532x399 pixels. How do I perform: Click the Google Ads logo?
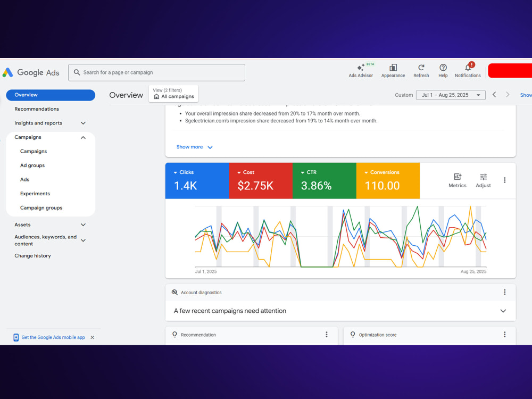click(31, 72)
